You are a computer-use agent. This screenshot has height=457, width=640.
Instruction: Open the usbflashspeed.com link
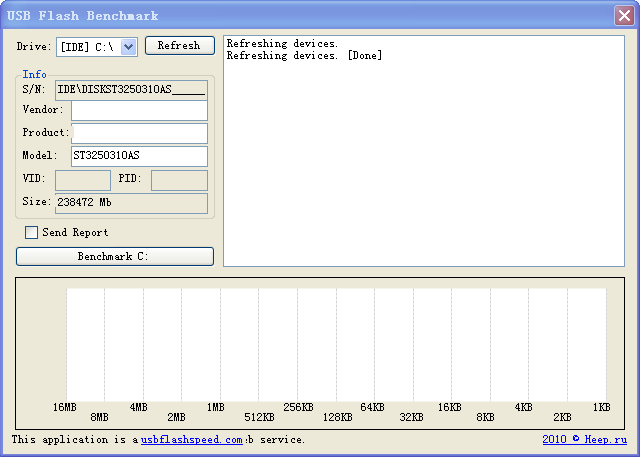point(192,440)
